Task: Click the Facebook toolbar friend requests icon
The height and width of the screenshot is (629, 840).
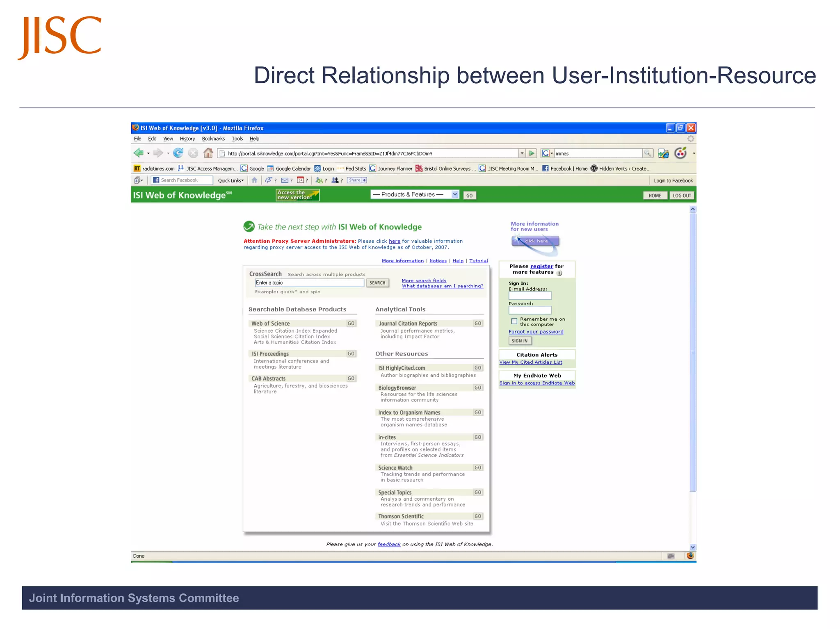Action: [x=319, y=180]
